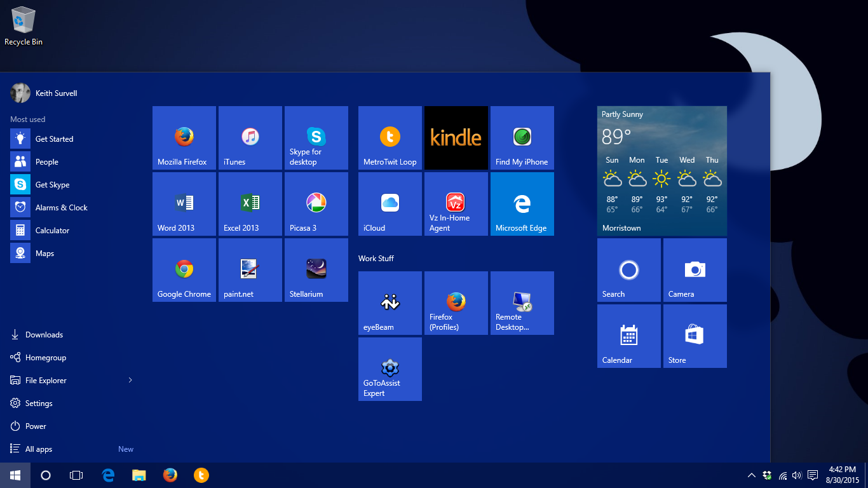Open MetroTwit from the taskbar
Screen dimensions: 868x488
[201, 475]
